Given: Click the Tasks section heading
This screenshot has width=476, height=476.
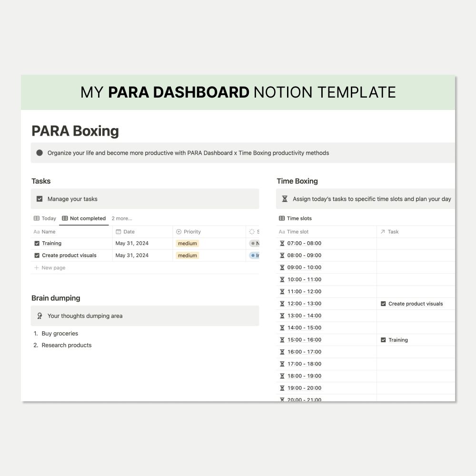Looking at the screenshot, I should click(41, 181).
